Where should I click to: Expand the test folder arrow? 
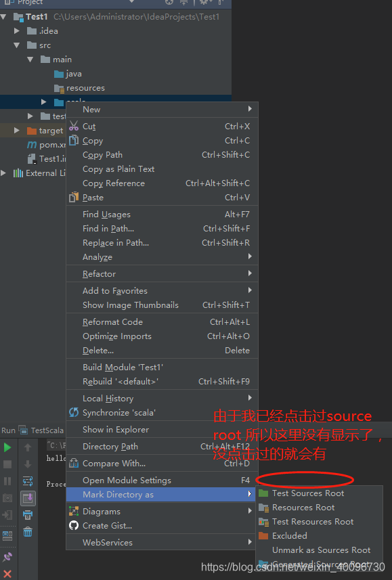(x=30, y=116)
